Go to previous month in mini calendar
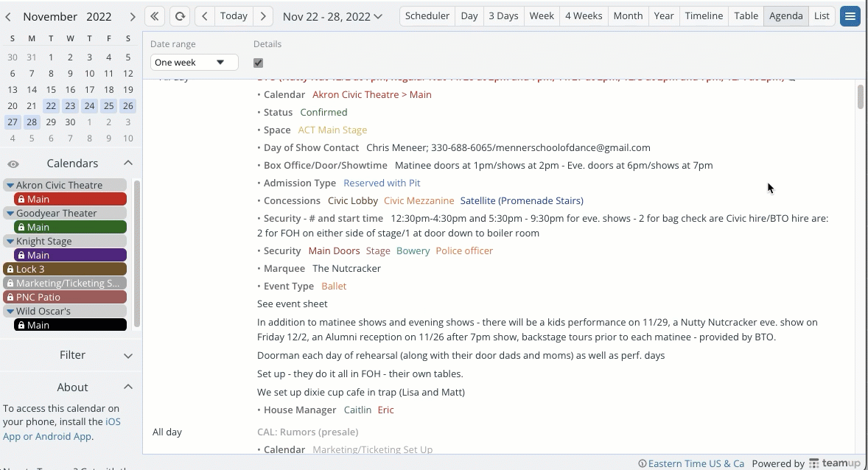 8,17
